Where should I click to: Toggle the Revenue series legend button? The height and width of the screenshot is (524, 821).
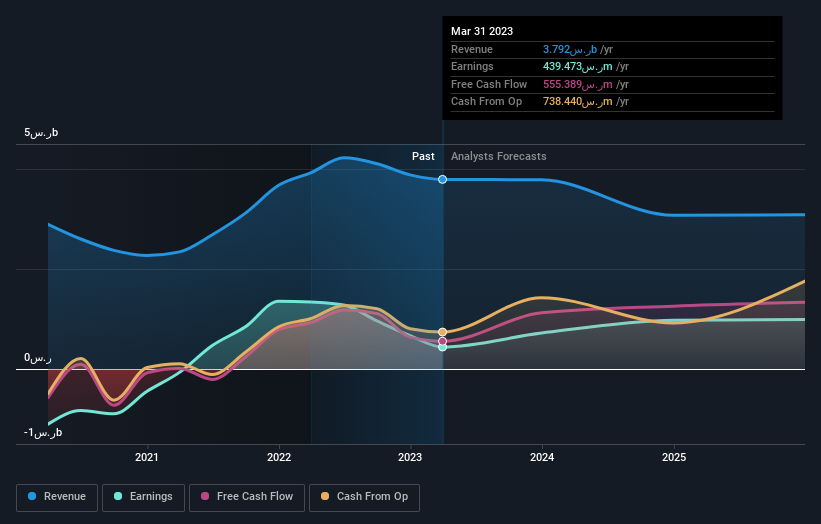coord(57,497)
